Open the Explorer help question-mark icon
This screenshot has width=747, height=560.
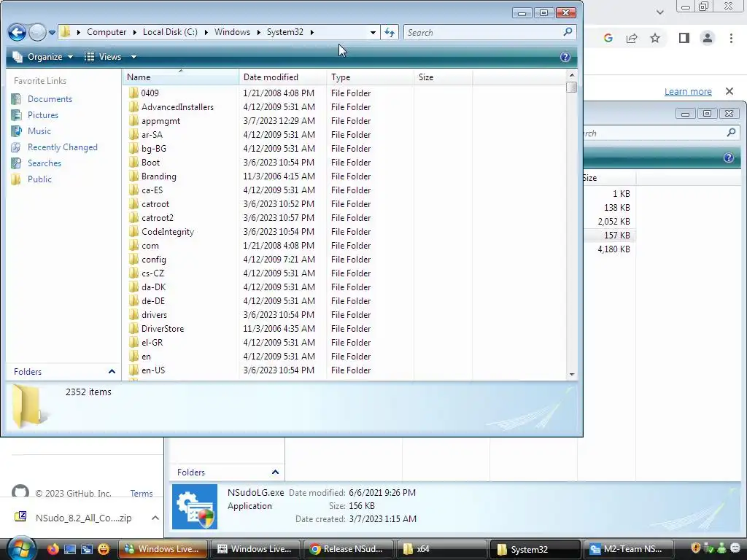tap(565, 57)
